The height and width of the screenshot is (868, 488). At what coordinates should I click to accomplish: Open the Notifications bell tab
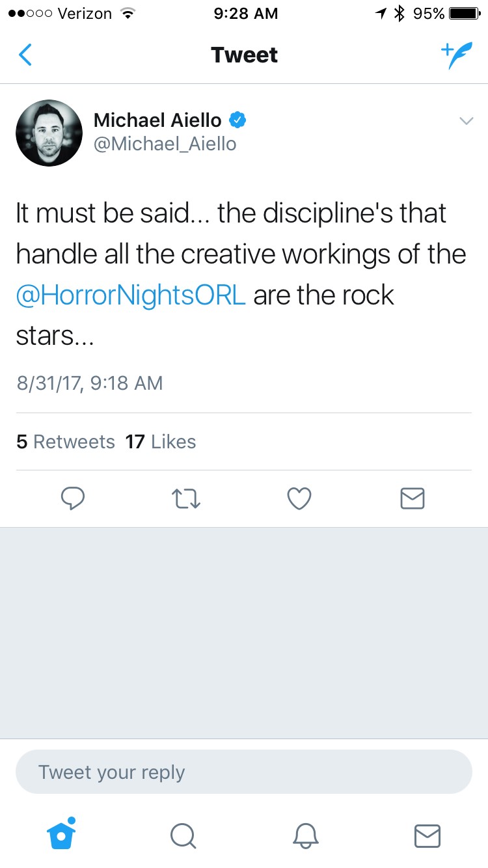coord(305,835)
